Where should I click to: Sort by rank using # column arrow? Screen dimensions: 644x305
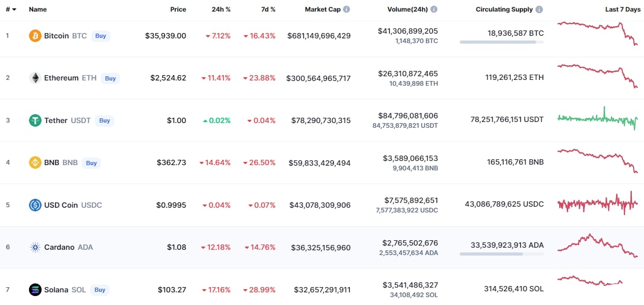[x=14, y=9]
